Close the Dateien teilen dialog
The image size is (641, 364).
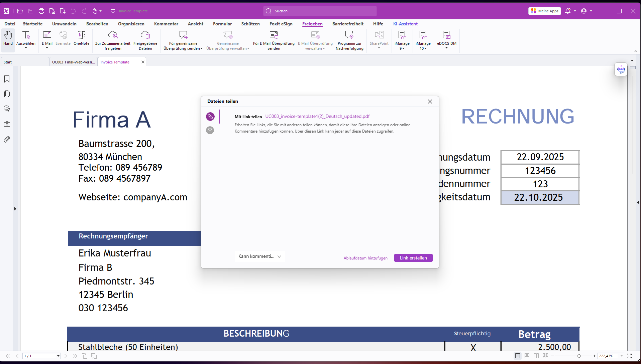(430, 102)
